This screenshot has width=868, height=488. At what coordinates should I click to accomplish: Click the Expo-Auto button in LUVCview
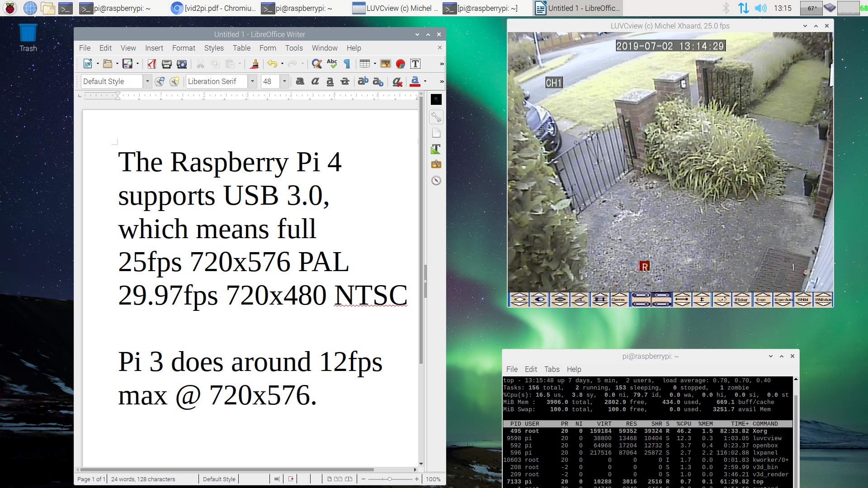click(x=783, y=300)
